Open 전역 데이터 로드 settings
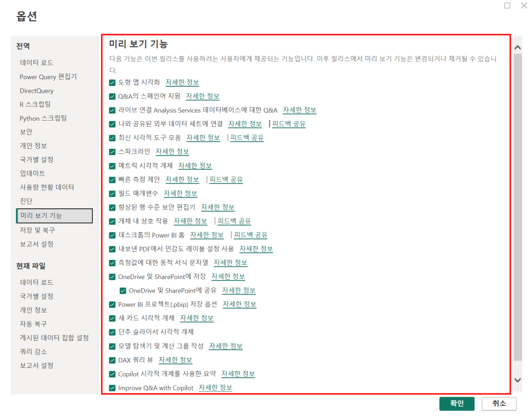The width and height of the screenshot is (530, 420). [x=36, y=62]
